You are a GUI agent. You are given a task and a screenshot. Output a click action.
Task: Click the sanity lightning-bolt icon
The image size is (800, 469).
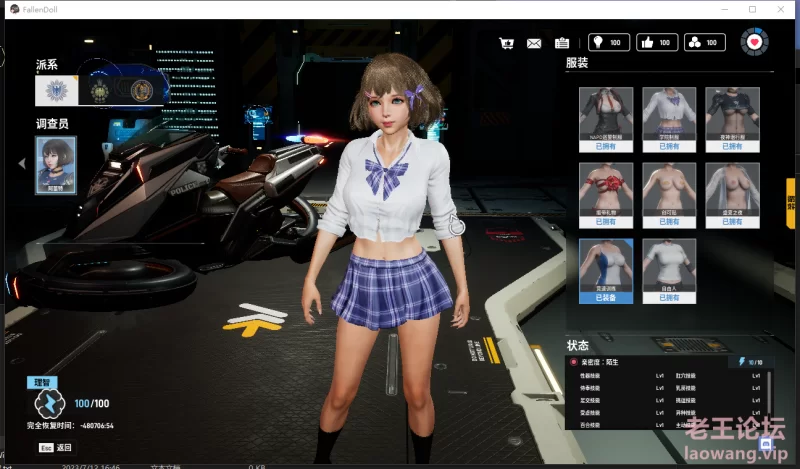pyautogui.click(x=49, y=403)
